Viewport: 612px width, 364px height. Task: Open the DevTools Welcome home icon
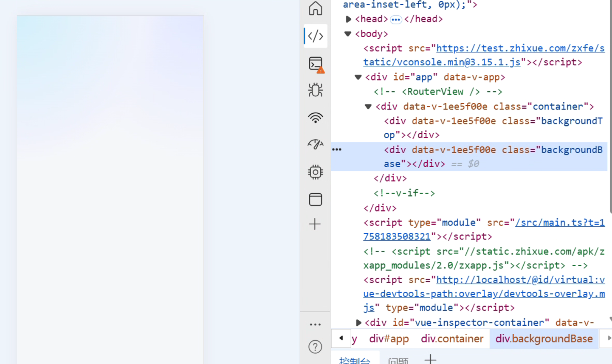pos(315,8)
